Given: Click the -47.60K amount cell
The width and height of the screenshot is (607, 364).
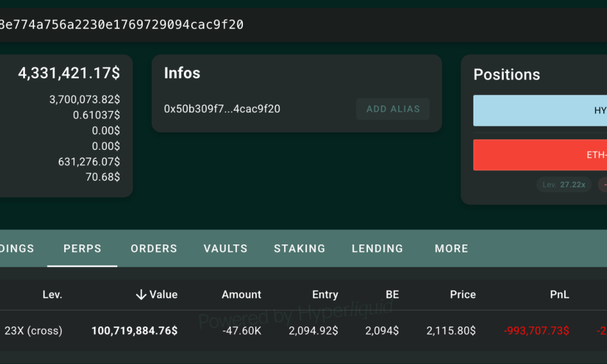Looking at the screenshot, I should 242,331.
